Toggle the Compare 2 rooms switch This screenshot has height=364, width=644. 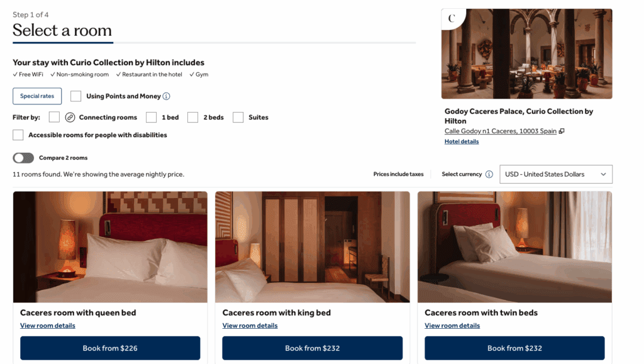(x=23, y=158)
